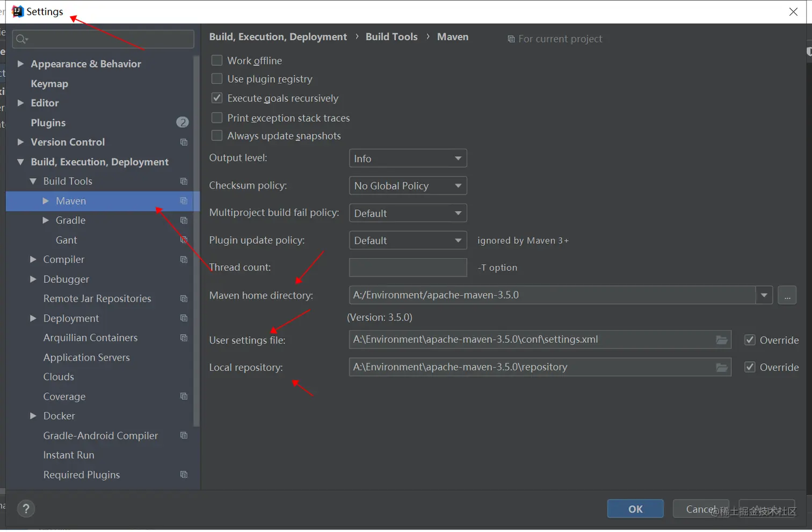Click the Local repository path field
812x532 pixels.
coord(540,367)
